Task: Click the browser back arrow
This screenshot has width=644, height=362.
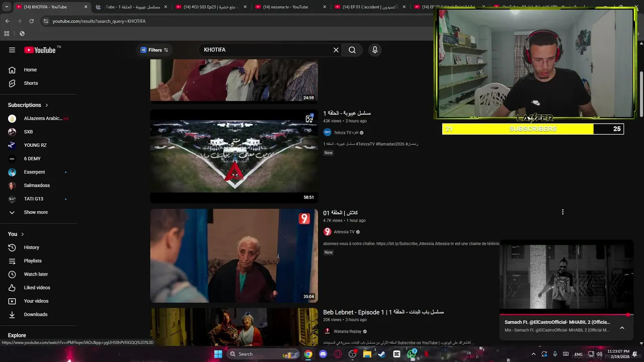Action: click(7, 21)
